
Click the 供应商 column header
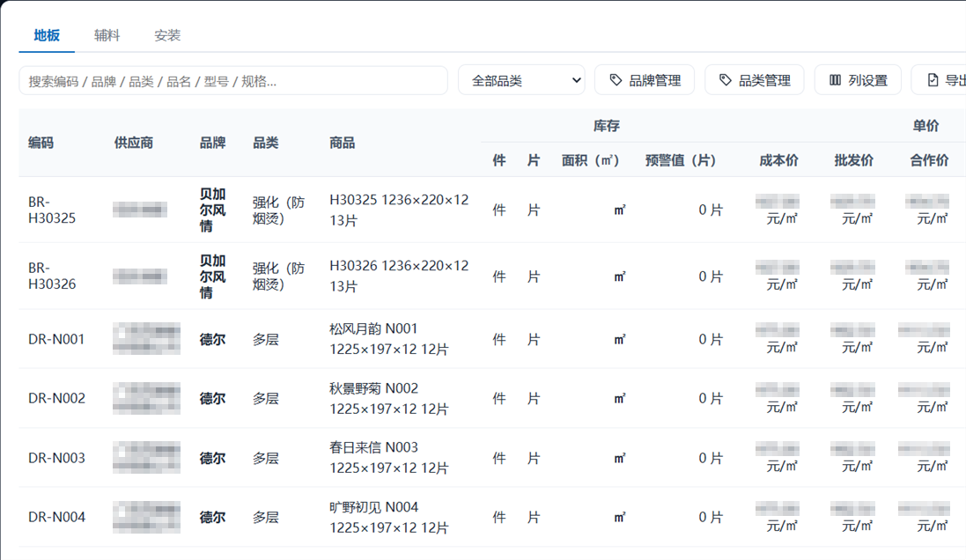[134, 143]
